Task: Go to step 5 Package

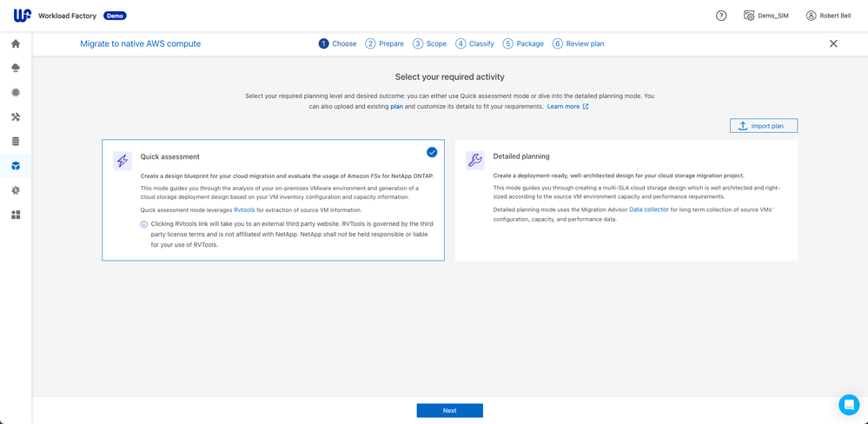Action: 523,43
